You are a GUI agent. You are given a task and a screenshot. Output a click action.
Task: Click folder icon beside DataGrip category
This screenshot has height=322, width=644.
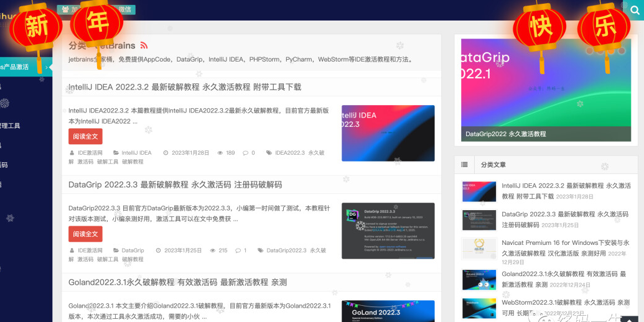(x=116, y=251)
